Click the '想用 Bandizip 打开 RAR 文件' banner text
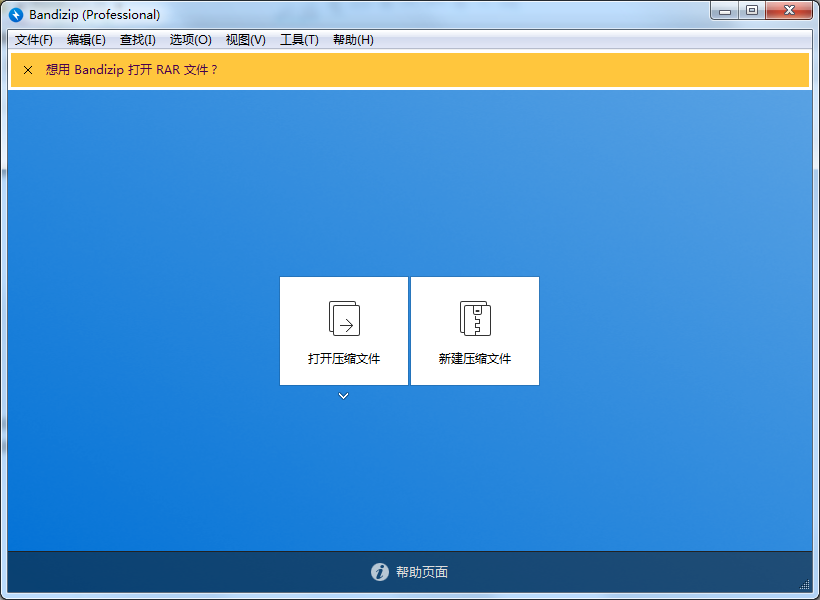 (132, 70)
